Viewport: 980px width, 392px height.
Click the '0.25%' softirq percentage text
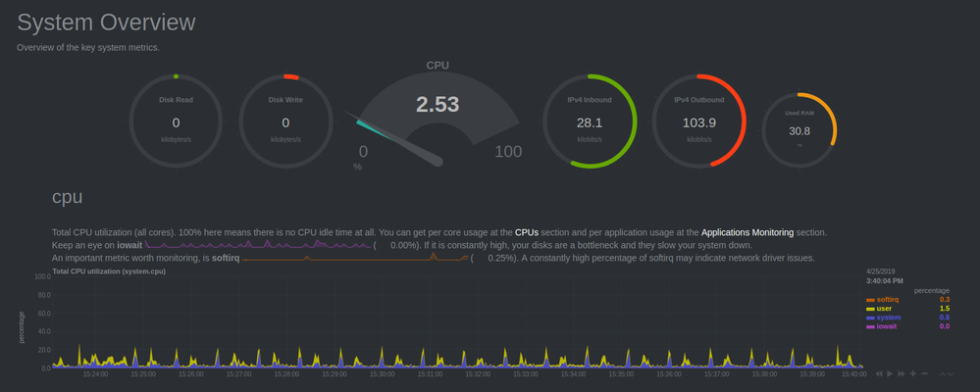tap(501, 258)
